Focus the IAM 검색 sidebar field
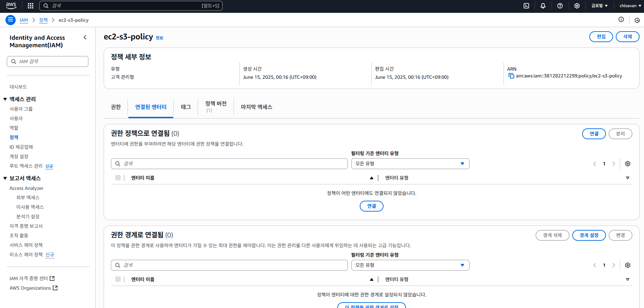644x308 pixels. 48,61
